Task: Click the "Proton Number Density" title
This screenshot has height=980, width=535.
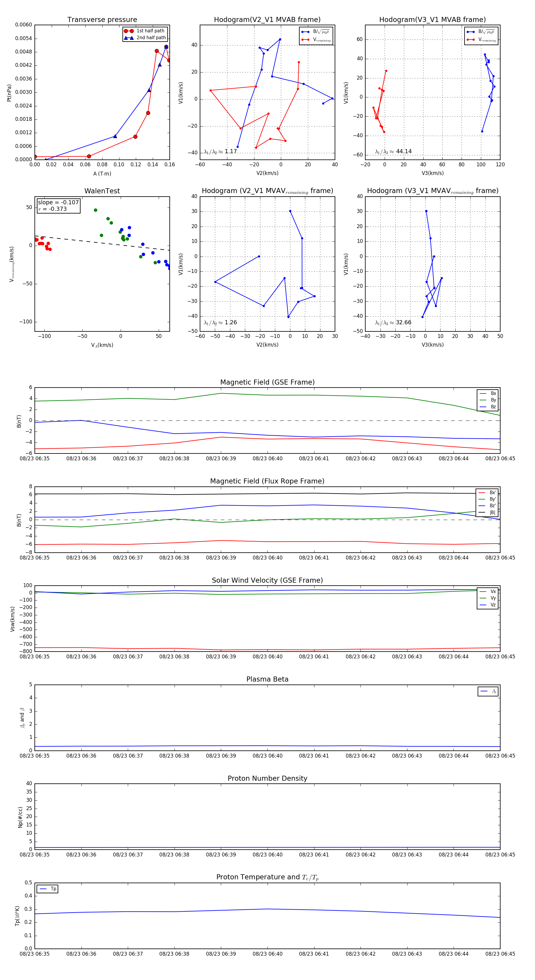Action: 267,778
